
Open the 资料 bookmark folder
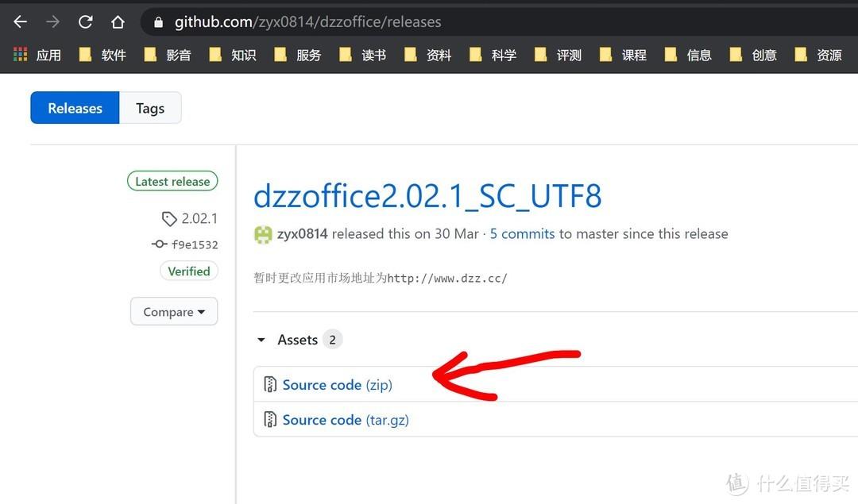tap(428, 55)
